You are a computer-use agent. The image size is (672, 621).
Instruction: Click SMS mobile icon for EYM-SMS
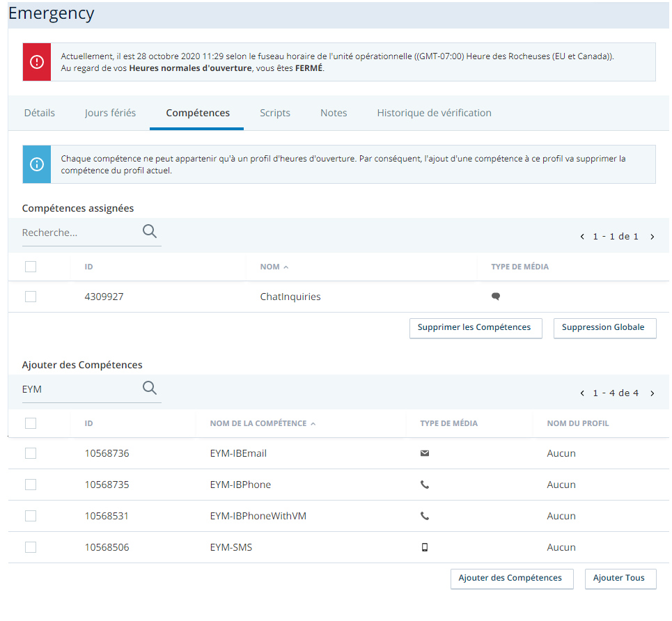tap(425, 547)
